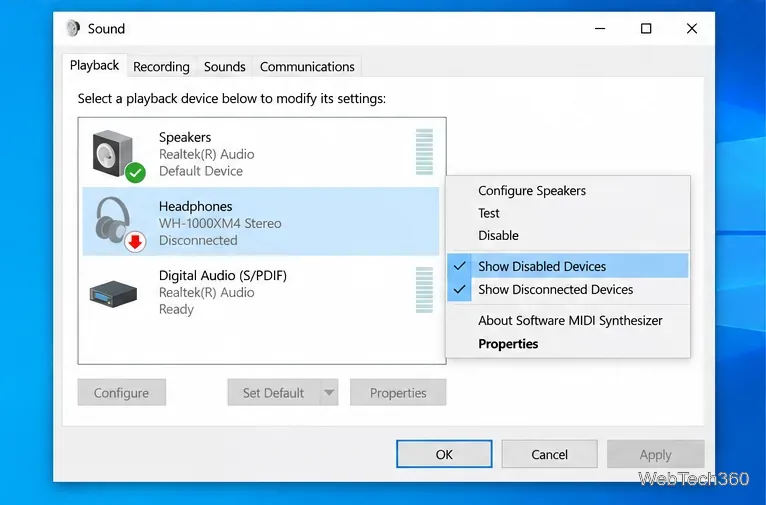This screenshot has width=766, height=505.
Task: Switch to the Playback tab
Action: [x=94, y=65]
